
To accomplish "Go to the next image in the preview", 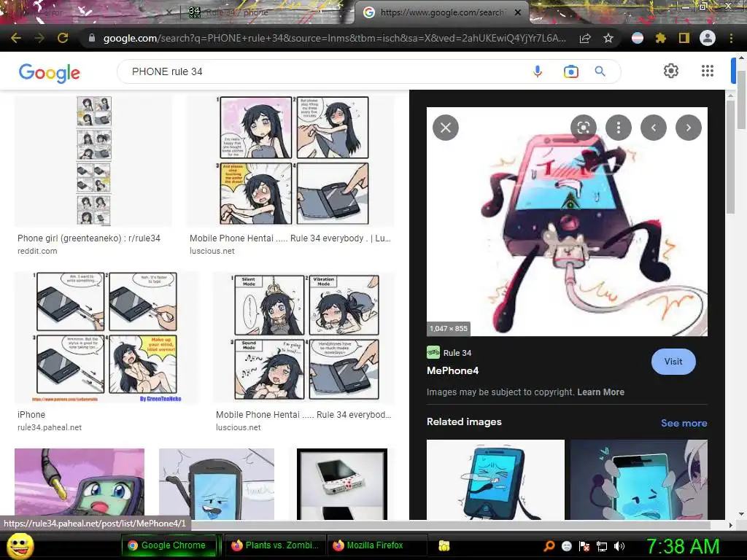I will tap(689, 128).
